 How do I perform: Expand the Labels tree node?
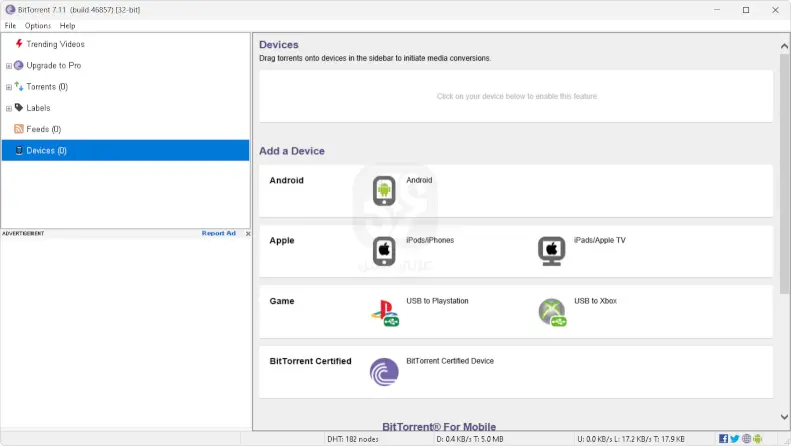(9, 108)
